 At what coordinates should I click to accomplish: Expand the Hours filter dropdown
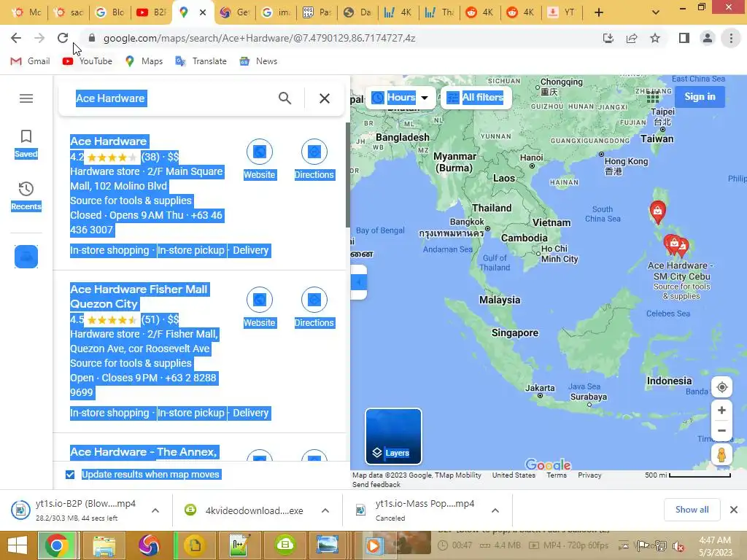point(400,98)
